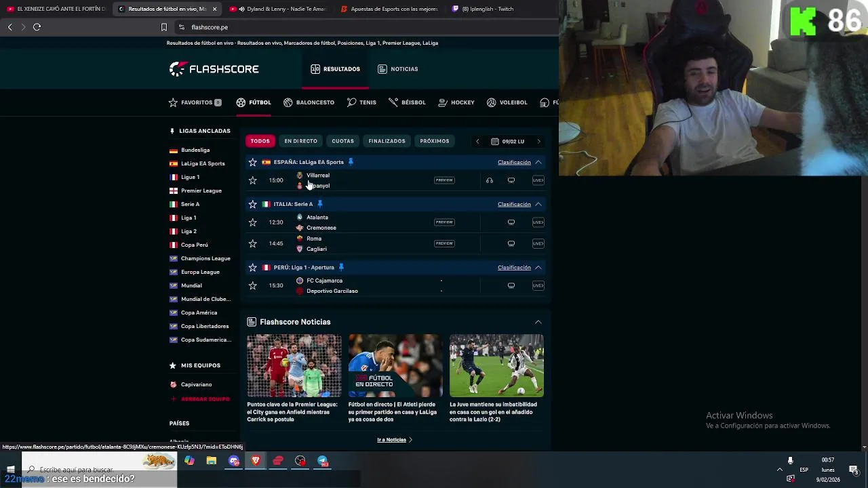The width and height of the screenshot is (868, 488).
Task: Select the Cuotas filter
Action: tap(343, 141)
